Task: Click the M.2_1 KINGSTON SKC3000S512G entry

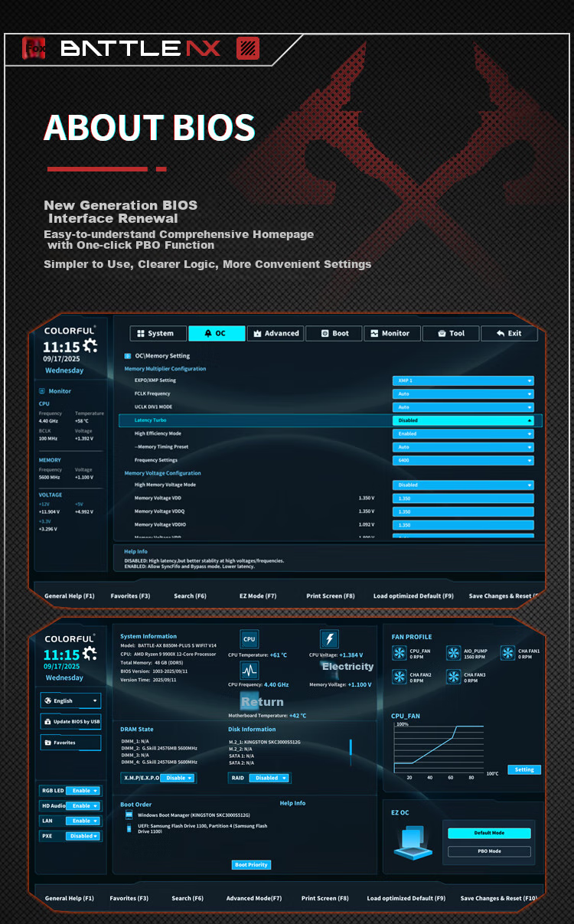Action: 265,742
